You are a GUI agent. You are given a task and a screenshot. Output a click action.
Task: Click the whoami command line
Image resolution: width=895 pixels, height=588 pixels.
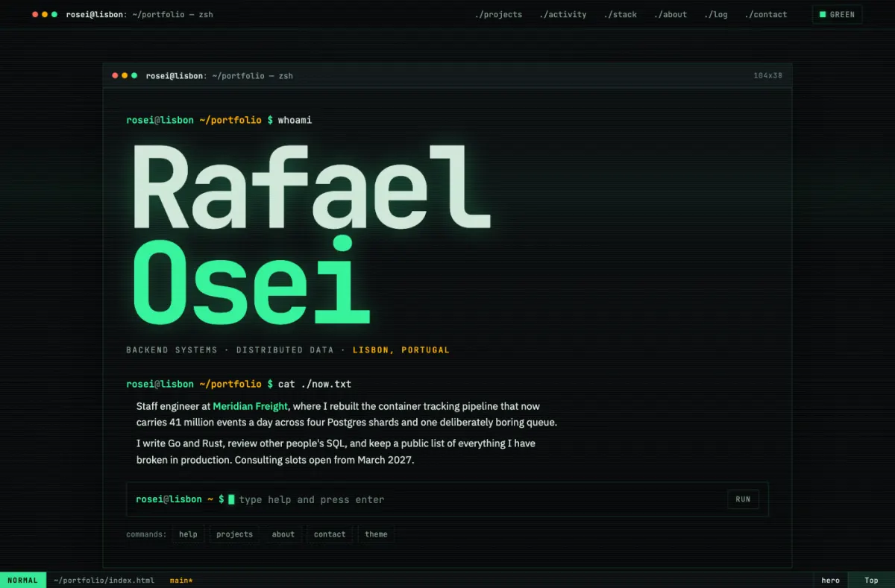coord(219,119)
